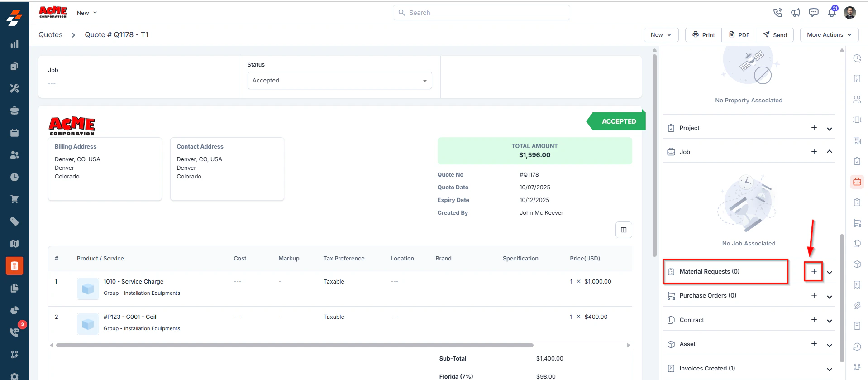Open the attachments paperclip icon in right rail
This screenshot has height=380, width=868.
[x=857, y=305]
